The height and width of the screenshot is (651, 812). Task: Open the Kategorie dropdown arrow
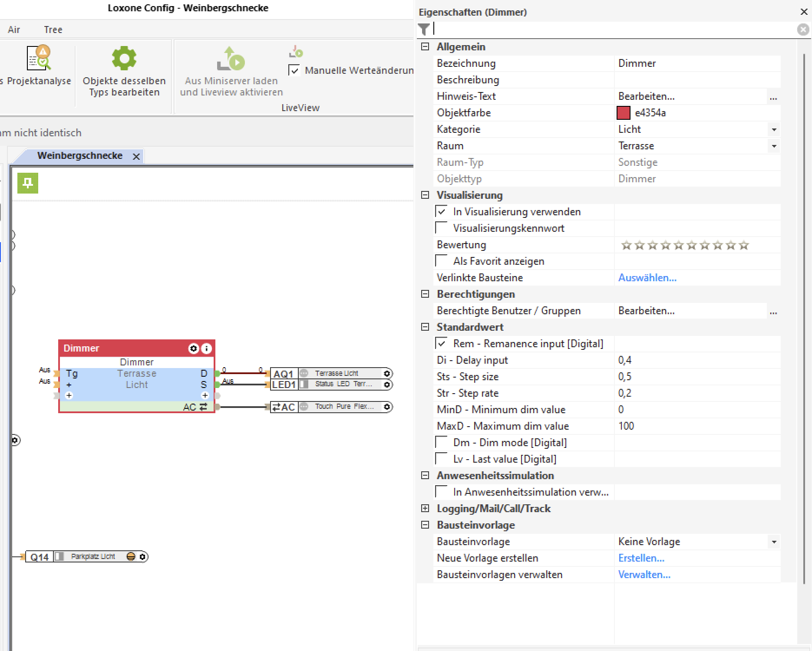pos(774,129)
